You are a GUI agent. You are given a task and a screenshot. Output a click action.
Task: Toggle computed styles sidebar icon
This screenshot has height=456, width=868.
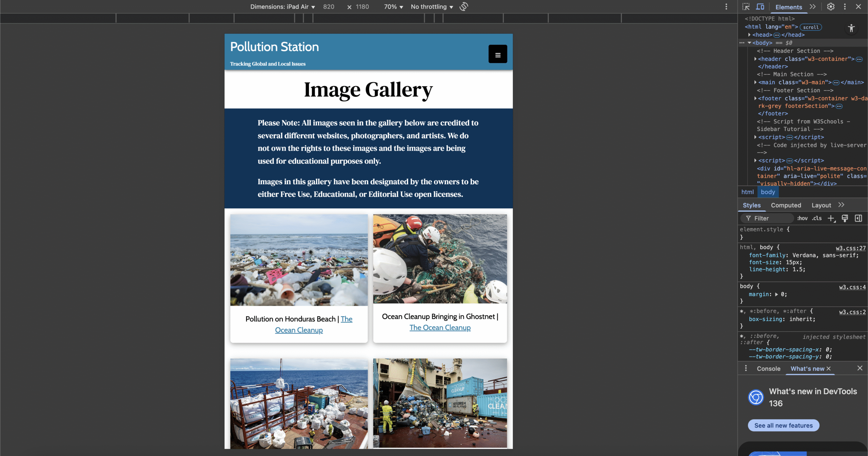[x=858, y=218]
